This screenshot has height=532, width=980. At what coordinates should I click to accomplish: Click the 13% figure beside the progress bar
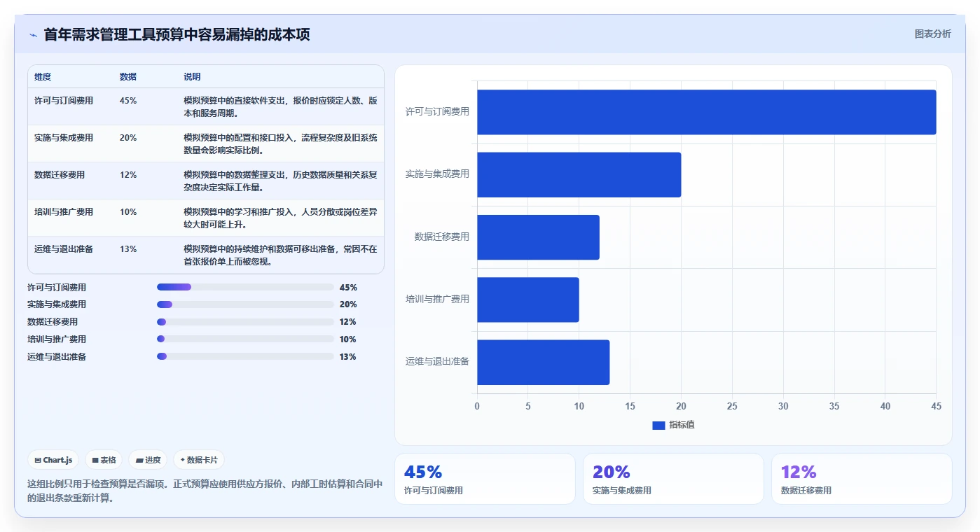348,356
